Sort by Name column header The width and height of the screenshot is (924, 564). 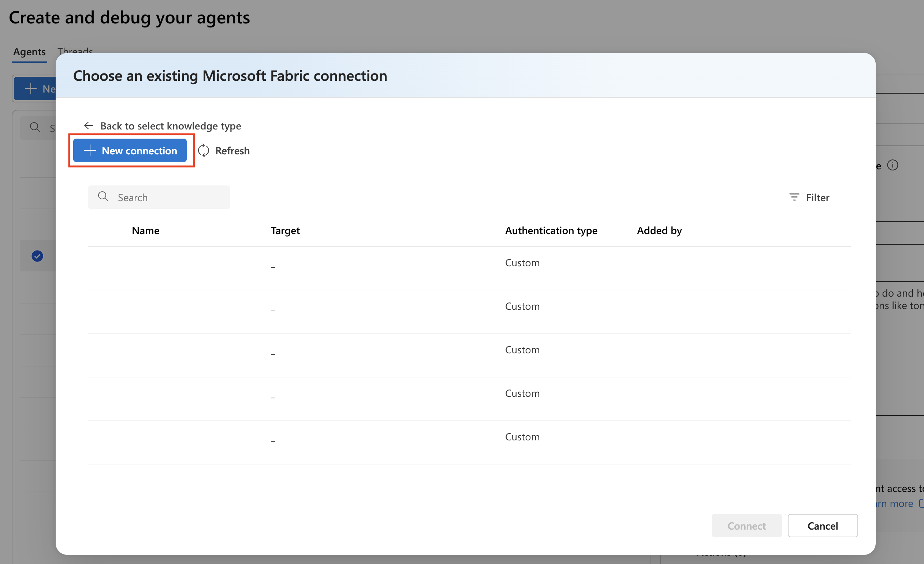(x=145, y=230)
